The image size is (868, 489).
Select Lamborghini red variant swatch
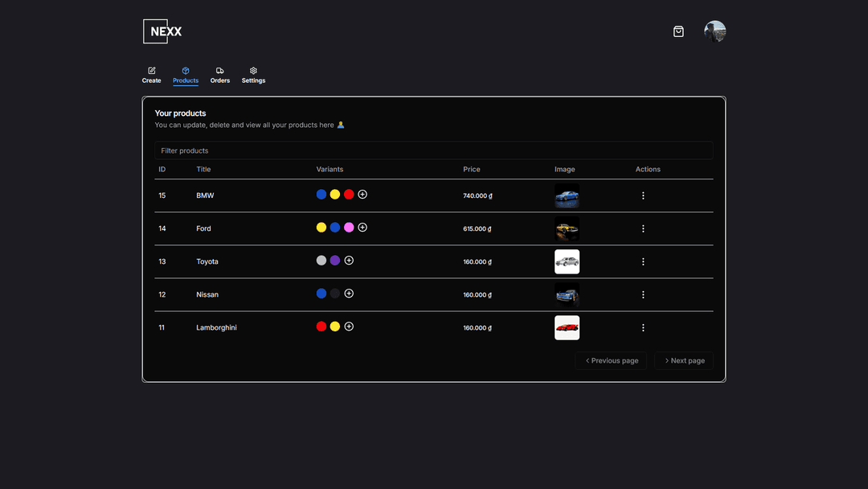[x=321, y=327]
